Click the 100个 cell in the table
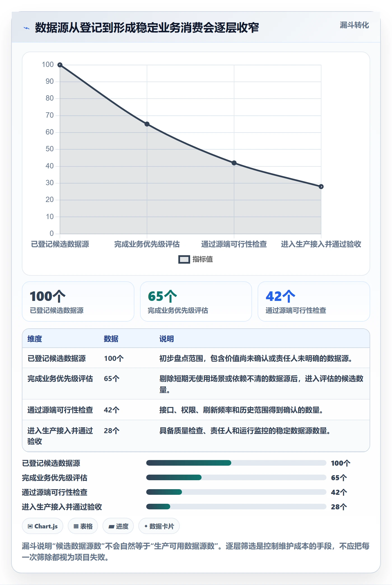 (114, 358)
